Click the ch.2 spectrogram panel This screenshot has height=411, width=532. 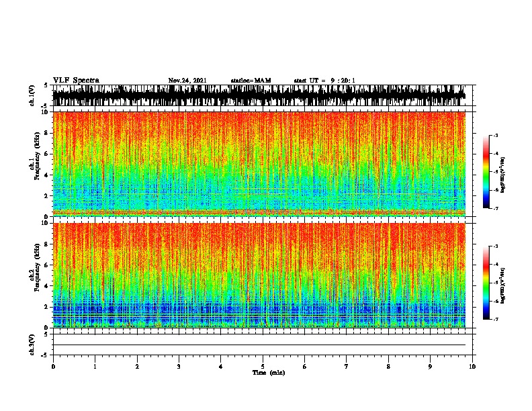(259, 275)
